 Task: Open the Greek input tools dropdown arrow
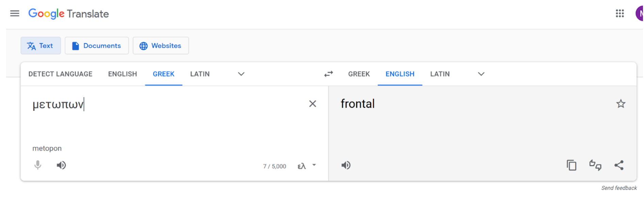314,165
